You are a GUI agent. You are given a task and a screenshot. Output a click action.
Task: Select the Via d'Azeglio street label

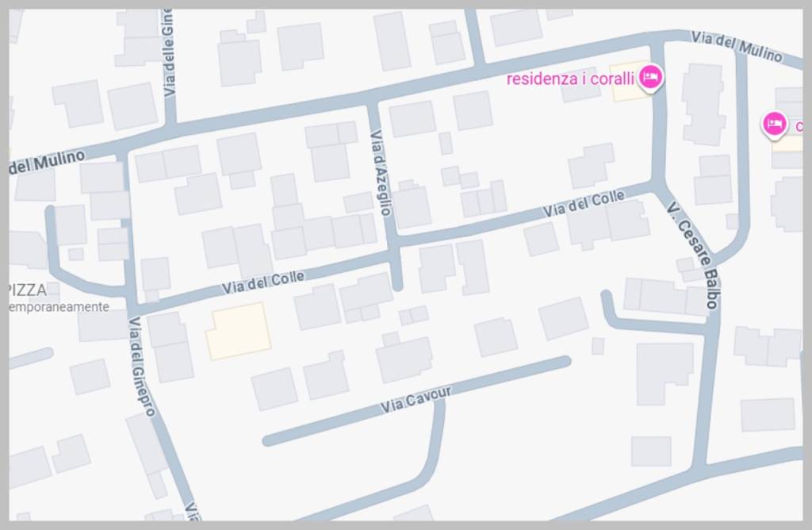click(381, 173)
